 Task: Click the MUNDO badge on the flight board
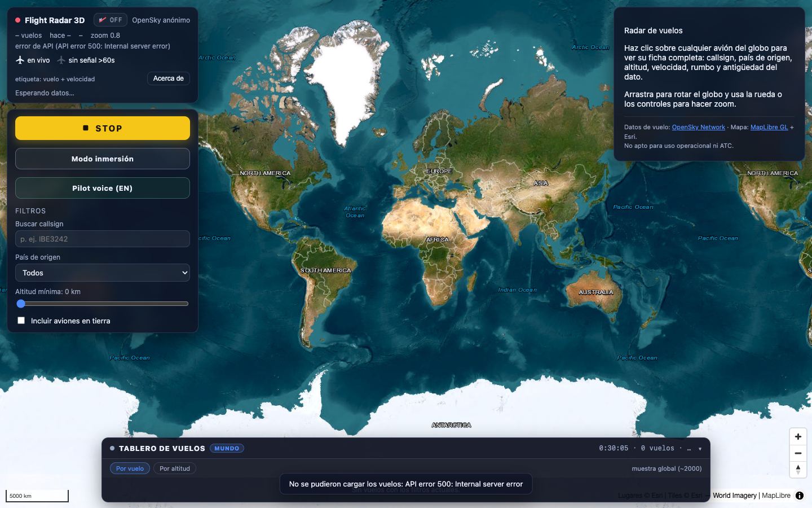[227, 448]
